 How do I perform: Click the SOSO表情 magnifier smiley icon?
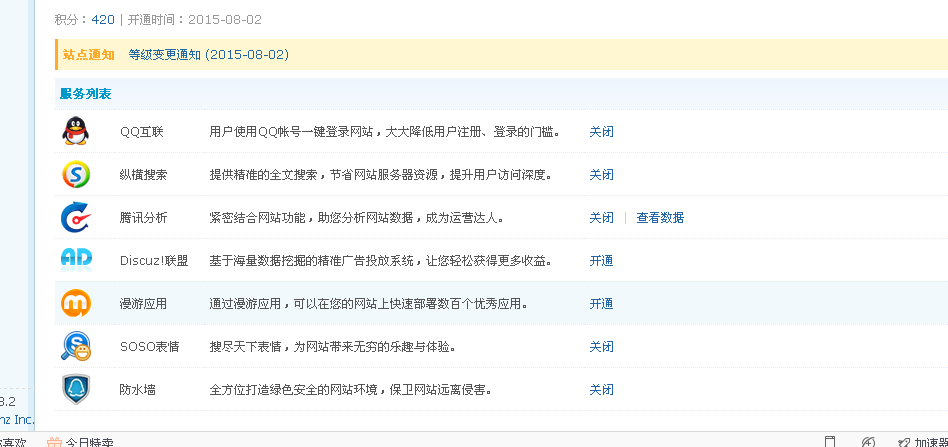(76, 346)
